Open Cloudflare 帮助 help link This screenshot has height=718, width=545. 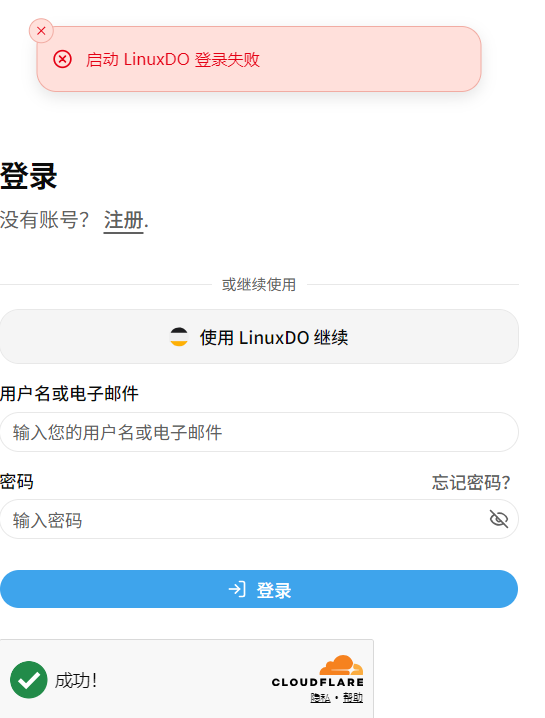pos(353,698)
